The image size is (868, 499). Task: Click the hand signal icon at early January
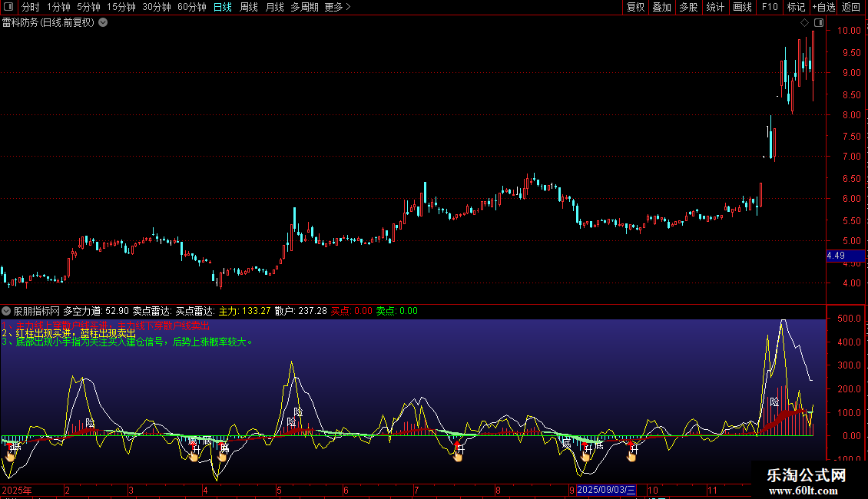[11, 456]
